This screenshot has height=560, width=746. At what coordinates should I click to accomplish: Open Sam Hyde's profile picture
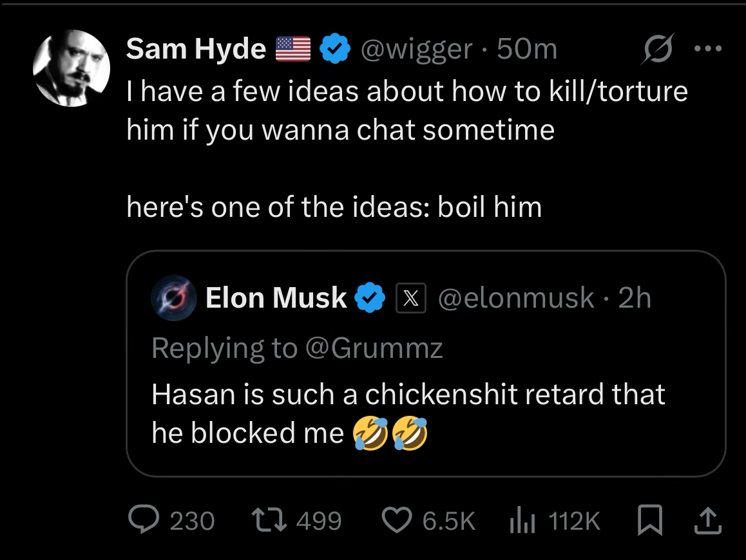click(72, 68)
